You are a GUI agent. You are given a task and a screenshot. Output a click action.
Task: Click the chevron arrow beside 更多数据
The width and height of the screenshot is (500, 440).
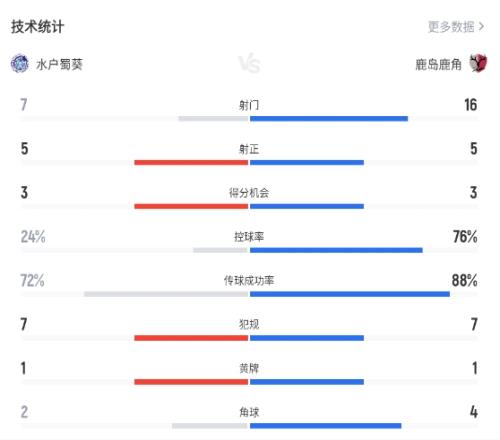tap(481, 26)
